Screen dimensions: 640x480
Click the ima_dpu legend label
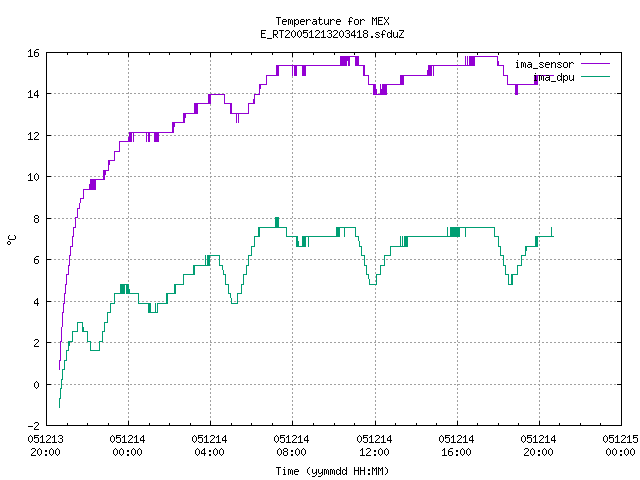click(x=554, y=77)
